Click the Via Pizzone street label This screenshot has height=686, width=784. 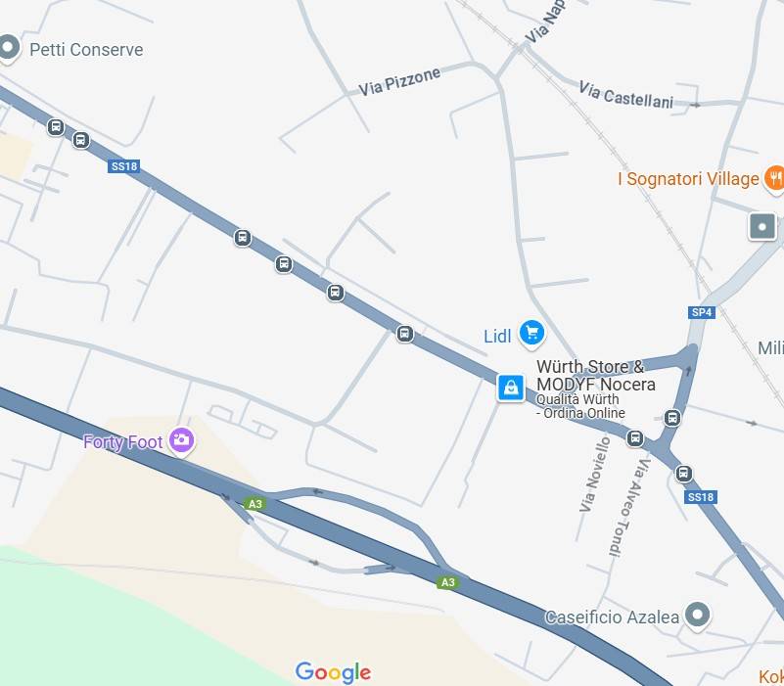[x=399, y=81]
